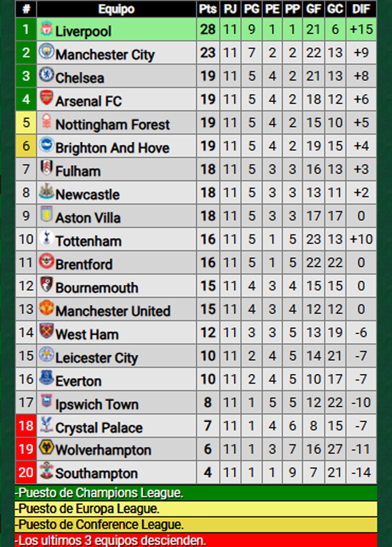
Task: Click the red relegation legend bar
Action: coord(196,540)
